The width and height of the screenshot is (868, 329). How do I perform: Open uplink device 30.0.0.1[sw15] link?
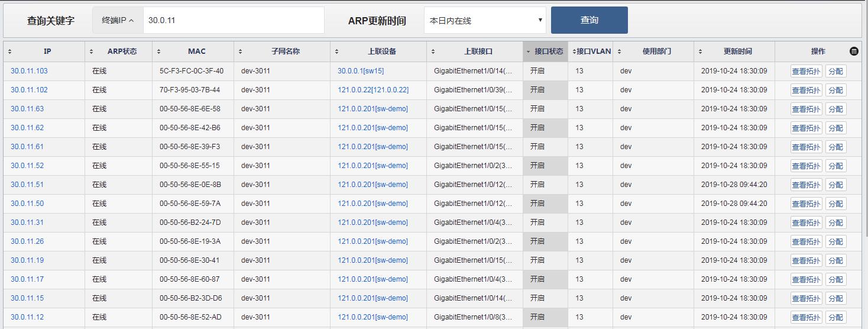click(x=361, y=71)
